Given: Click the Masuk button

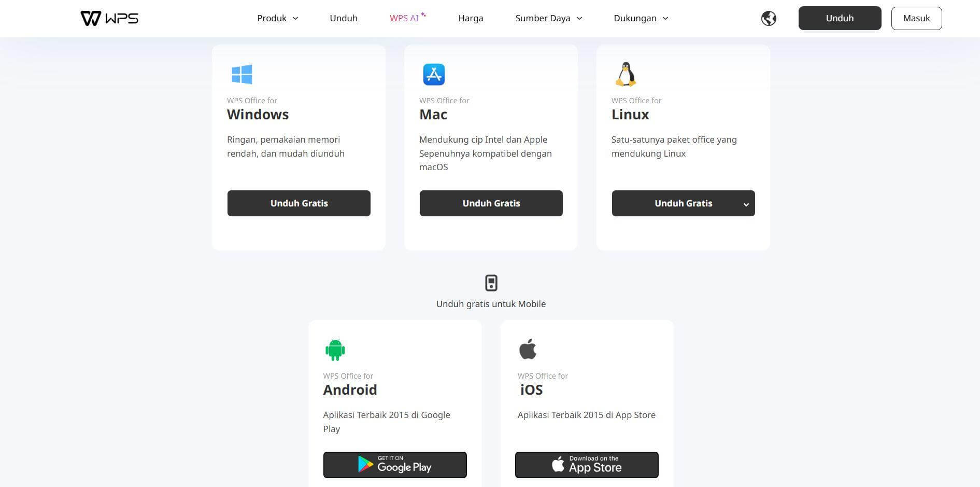Looking at the screenshot, I should point(916,18).
